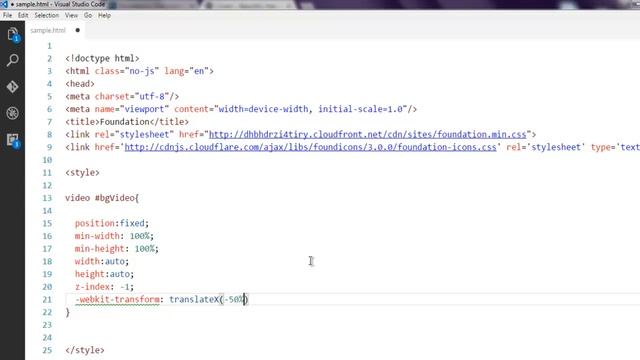Open the File menu
This screenshot has width=640, height=360.
click(x=7, y=16)
